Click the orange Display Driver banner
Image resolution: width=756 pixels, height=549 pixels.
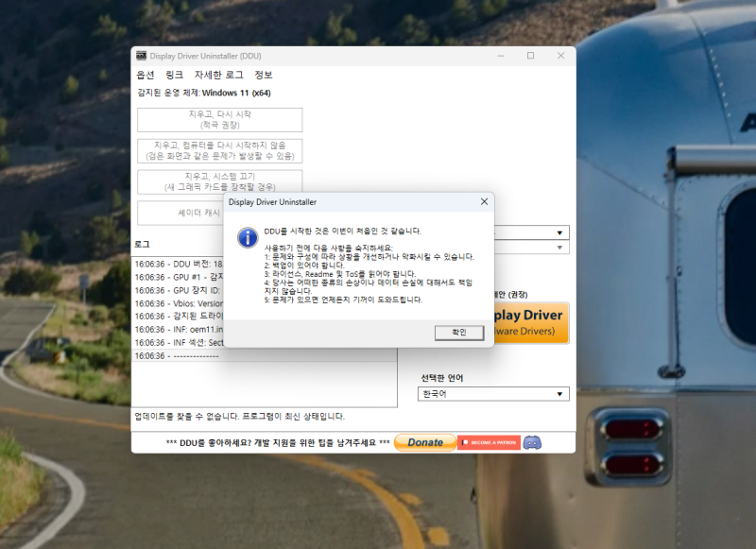coord(531,323)
